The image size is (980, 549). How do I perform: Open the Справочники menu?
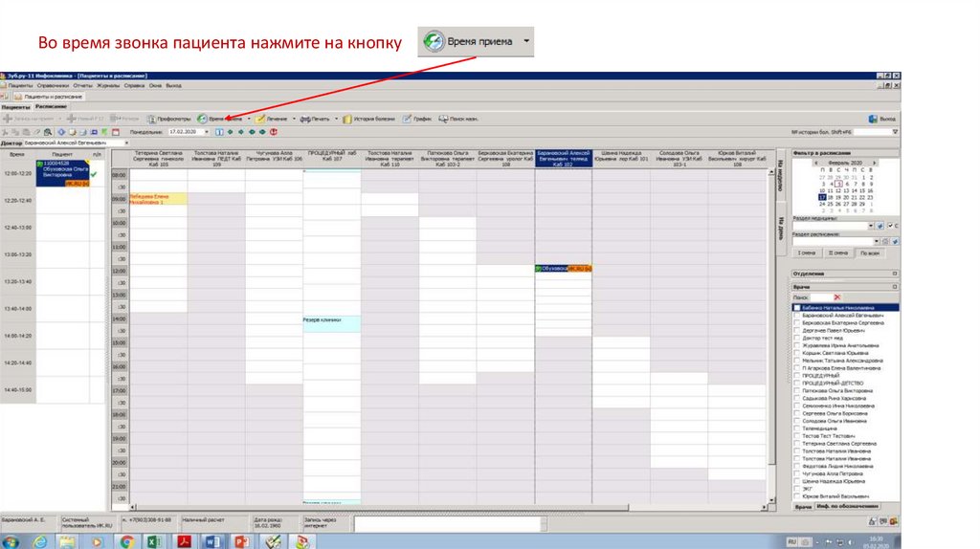[x=53, y=85]
